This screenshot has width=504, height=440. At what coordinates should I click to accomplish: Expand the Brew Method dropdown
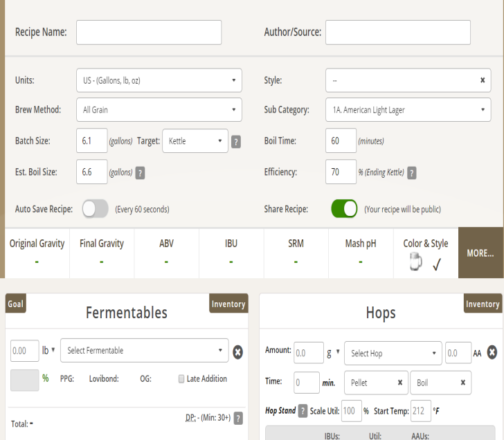tap(159, 110)
